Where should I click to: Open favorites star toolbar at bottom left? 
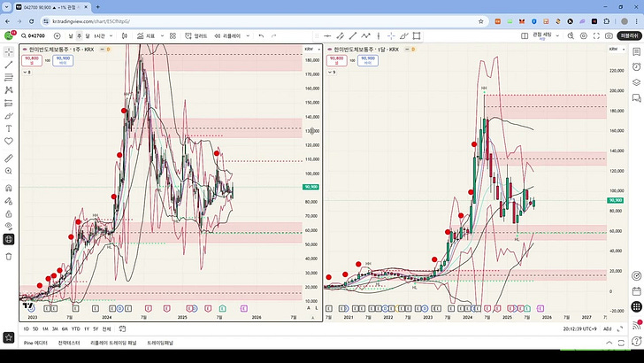pos(9,337)
